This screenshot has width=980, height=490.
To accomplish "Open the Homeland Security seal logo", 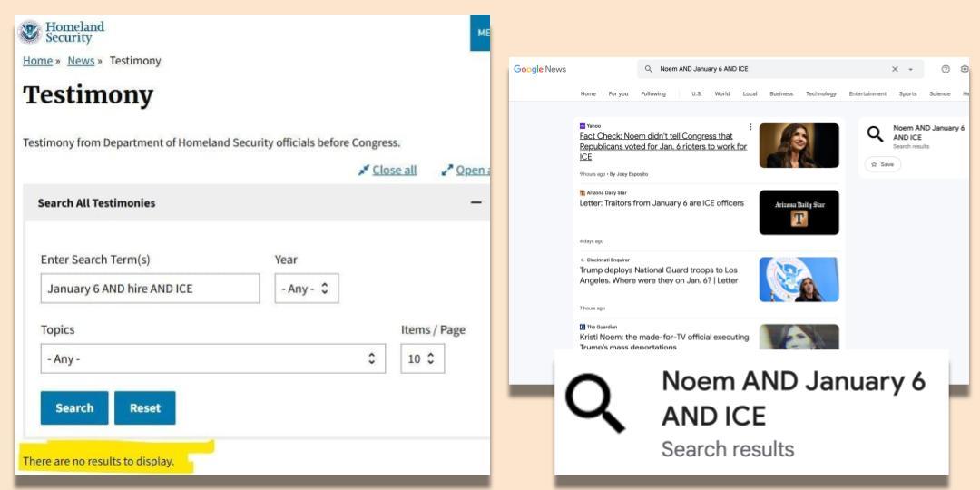I will (x=29, y=32).
